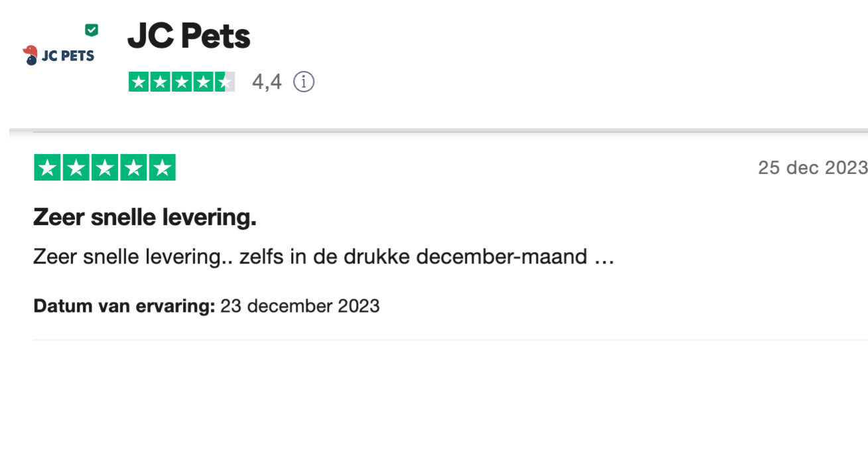Image resolution: width=868 pixels, height=462 pixels.
Task: Click the review date '25 dec 2023'
Action: [812, 168]
